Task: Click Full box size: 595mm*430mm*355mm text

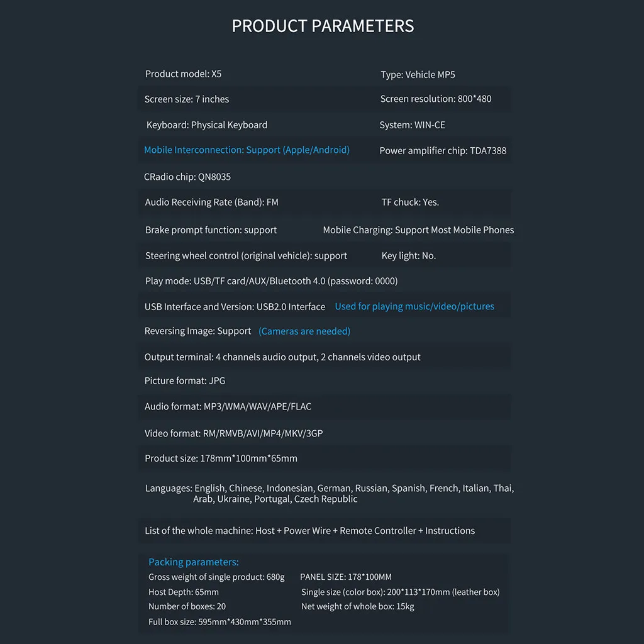Action: (x=219, y=622)
